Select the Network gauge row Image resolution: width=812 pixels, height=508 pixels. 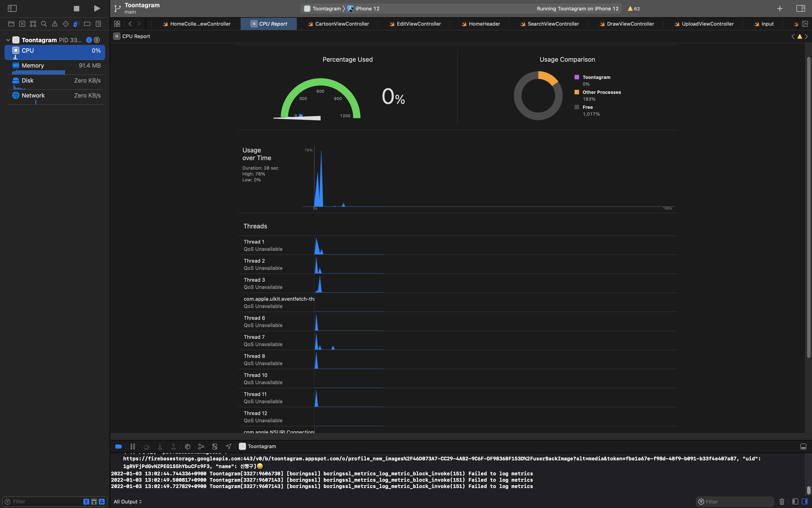pyautogui.click(x=55, y=98)
